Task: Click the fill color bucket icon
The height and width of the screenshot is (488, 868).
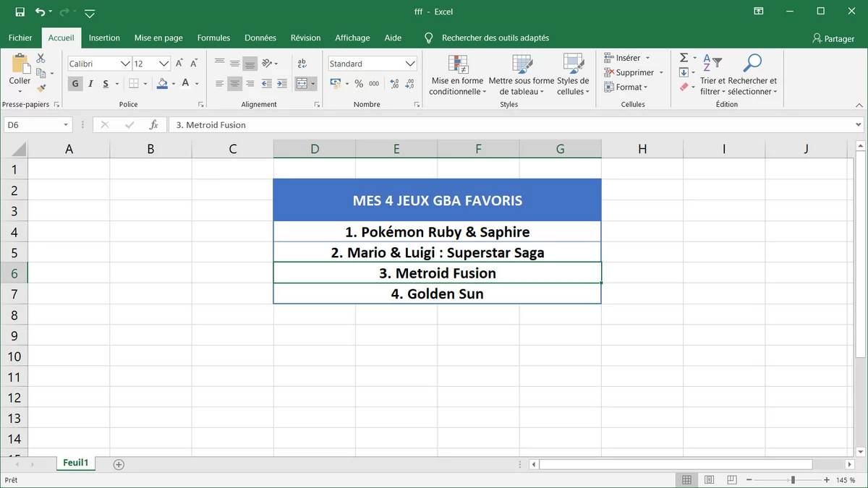Action: click(163, 84)
